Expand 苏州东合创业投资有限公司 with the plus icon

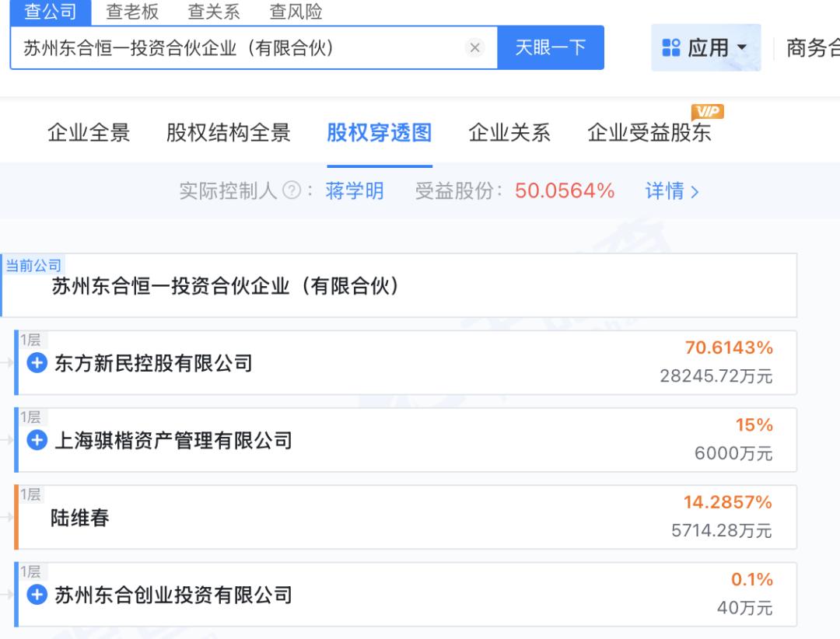click(37, 595)
